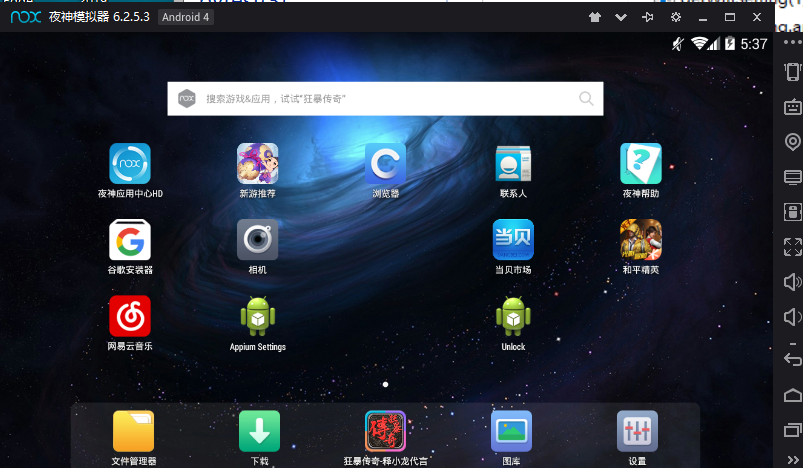Click the APK install sidebar icon

click(x=793, y=212)
